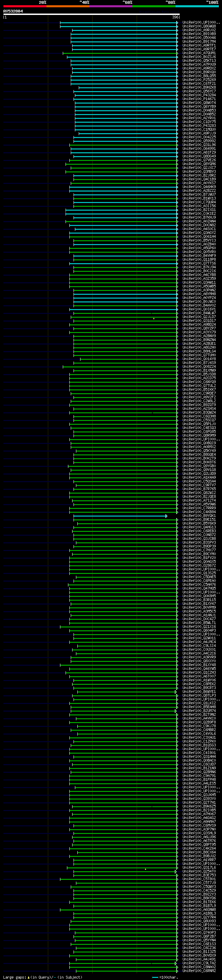Select the UniRef100_C1DY75 label
222x980 pixels.
coord(199,122)
